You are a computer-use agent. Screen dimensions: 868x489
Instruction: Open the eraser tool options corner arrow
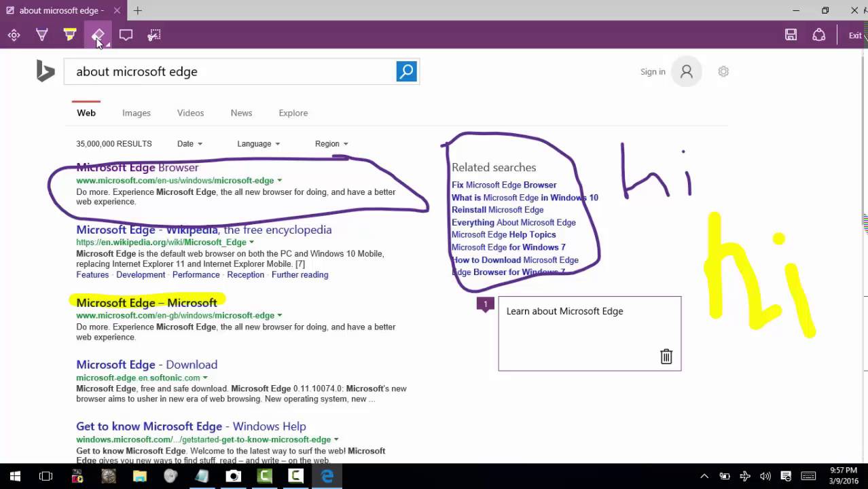107,44
